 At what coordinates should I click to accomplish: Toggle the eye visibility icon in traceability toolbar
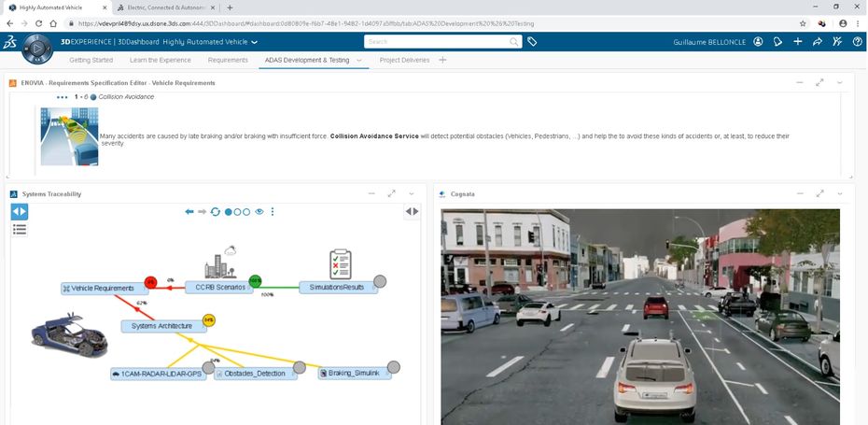259,212
